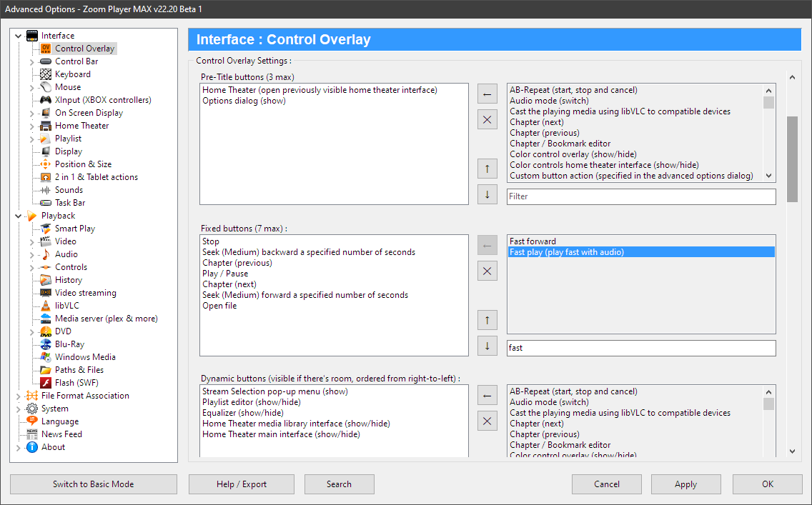Add Fast forward using the left-arrow button
The image size is (812, 505).
487,245
